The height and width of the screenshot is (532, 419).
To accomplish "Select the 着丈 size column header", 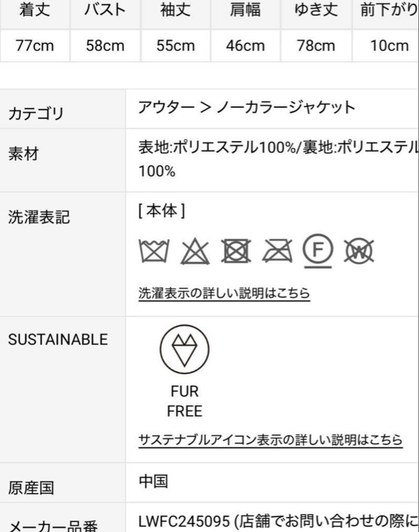I will pyautogui.click(x=35, y=10).
